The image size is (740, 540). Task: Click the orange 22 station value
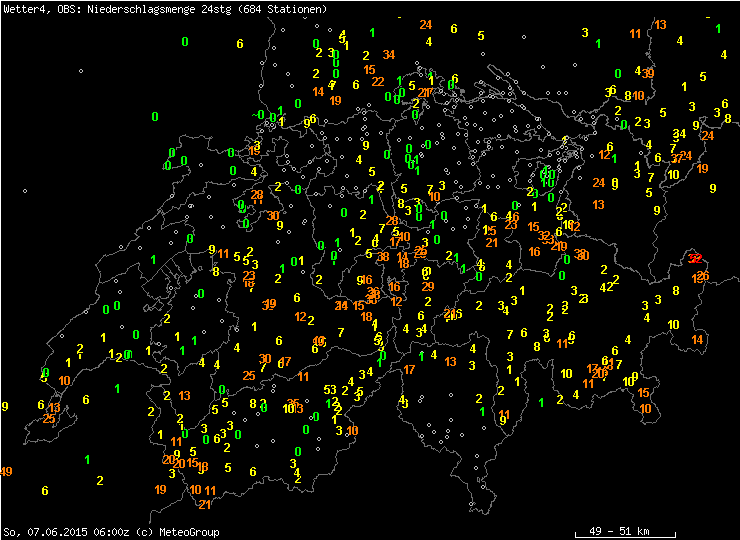pyautogui.click(x=378, y=81)
